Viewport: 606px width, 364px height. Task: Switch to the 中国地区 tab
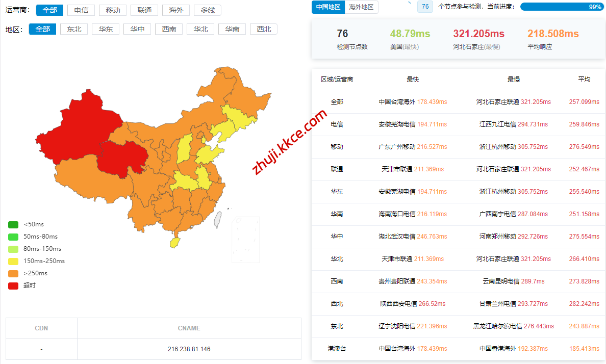pos(328,7)
